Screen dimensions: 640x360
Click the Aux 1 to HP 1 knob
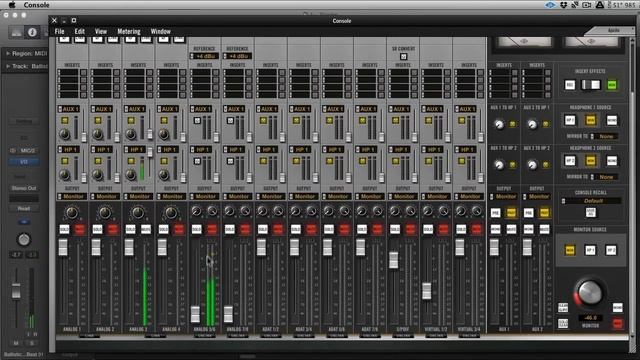(499, 124)
